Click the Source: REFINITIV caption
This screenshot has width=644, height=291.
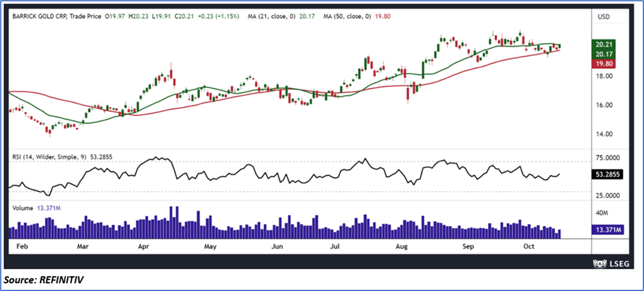(45, 280)
